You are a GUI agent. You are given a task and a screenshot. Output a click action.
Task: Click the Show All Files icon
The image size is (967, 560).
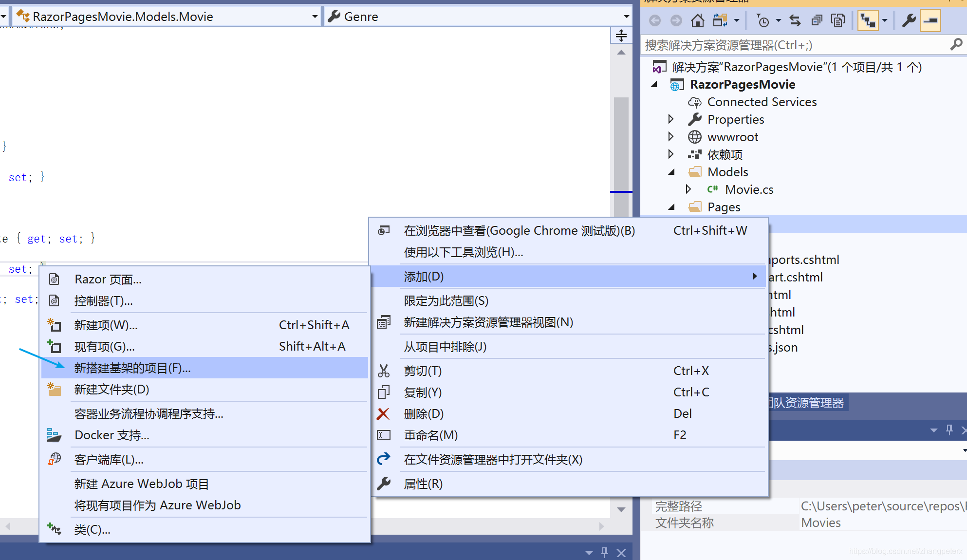pyautogui.click(x=838, y=20)
